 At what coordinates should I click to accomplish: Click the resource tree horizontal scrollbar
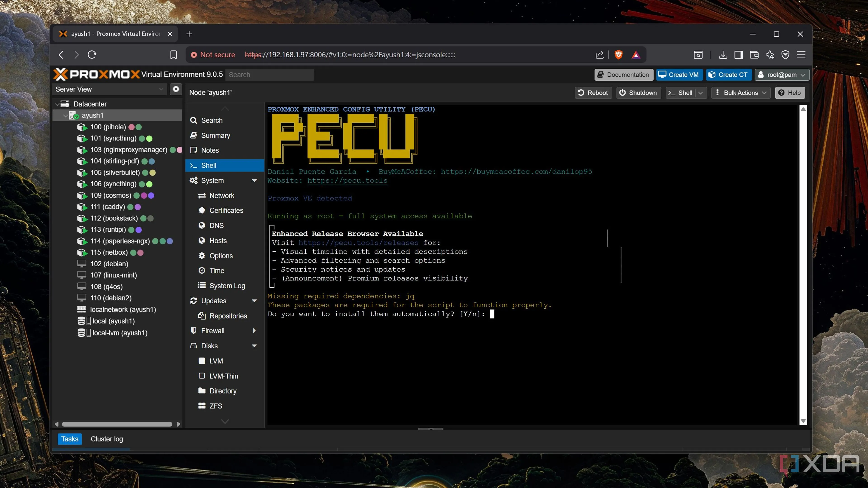click(117, 424)
